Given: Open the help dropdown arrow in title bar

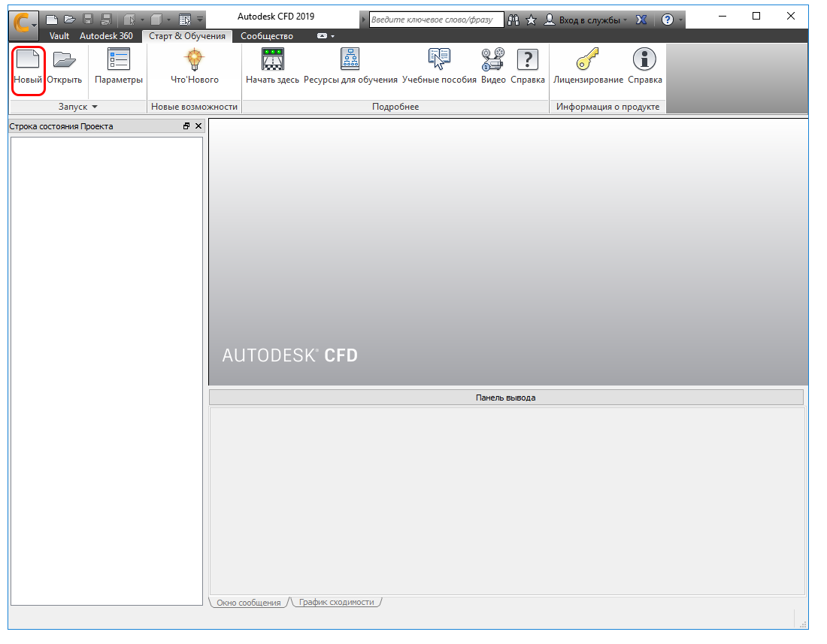Looking at the screenshot, I should click(x=681, y=20).
